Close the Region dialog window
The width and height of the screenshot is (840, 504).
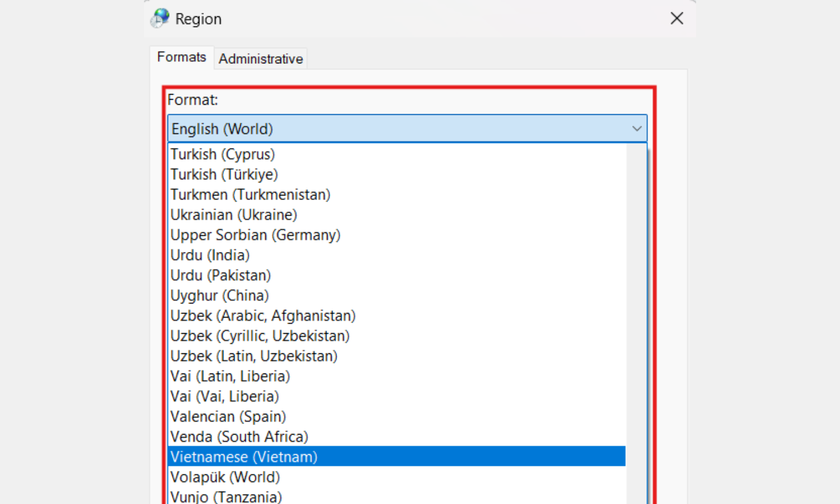point(676,18)
